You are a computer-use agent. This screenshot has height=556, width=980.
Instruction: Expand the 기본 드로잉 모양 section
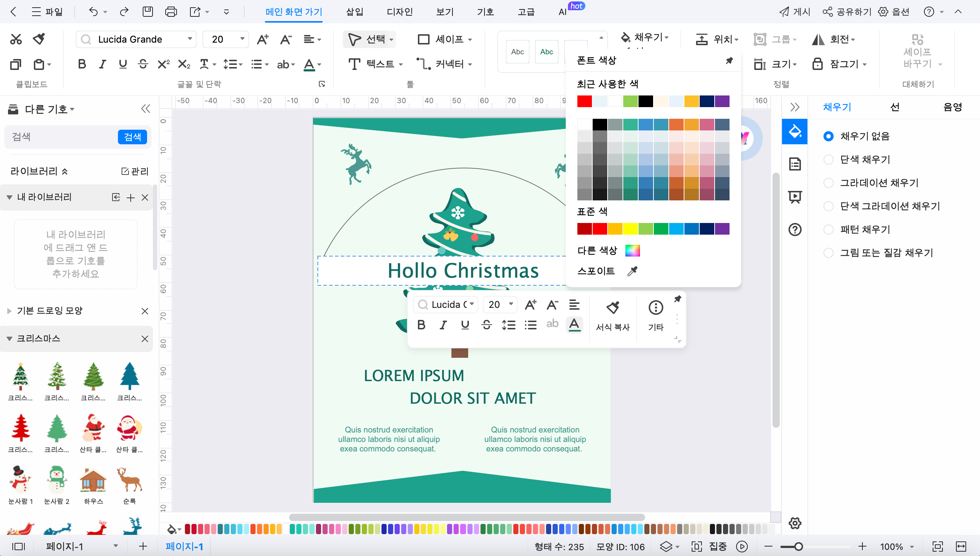point(9,311)
